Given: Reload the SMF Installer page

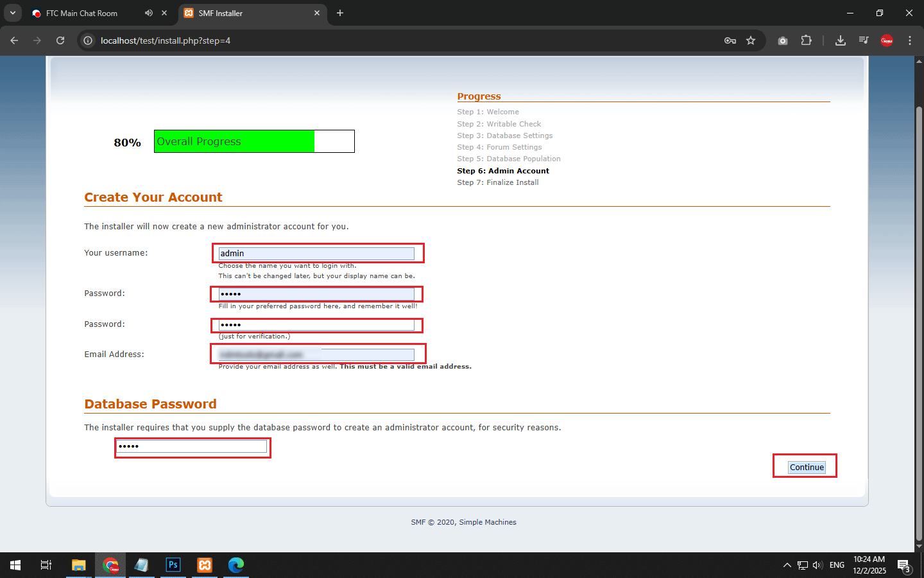Looking at the screenshot, I should [60, 40].
